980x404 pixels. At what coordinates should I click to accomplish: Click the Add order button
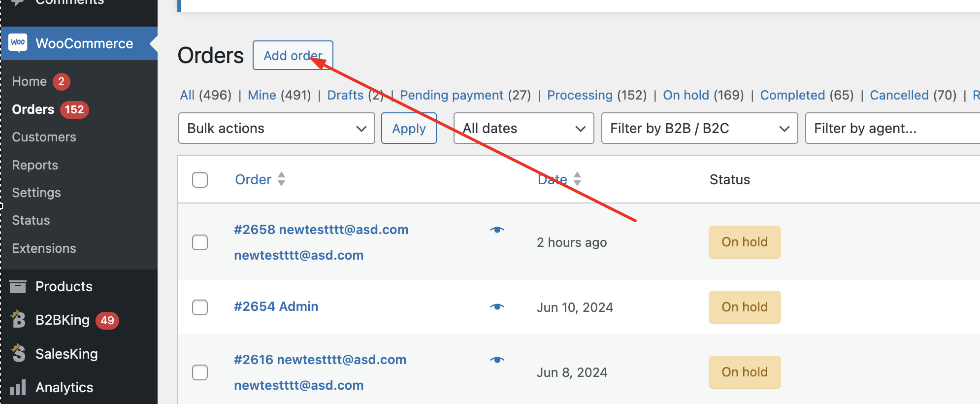click(x=293, y=55)
